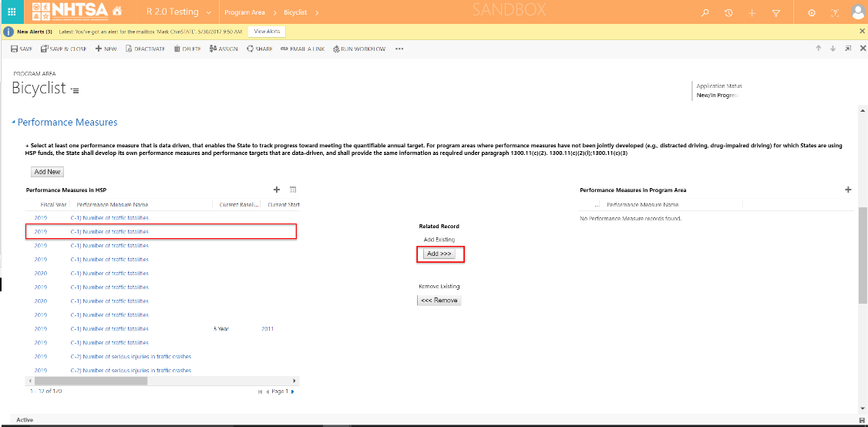Sort by Performance Measure Name in HSP grid
This screenshot has height=427, width=868.
point(113,204)
